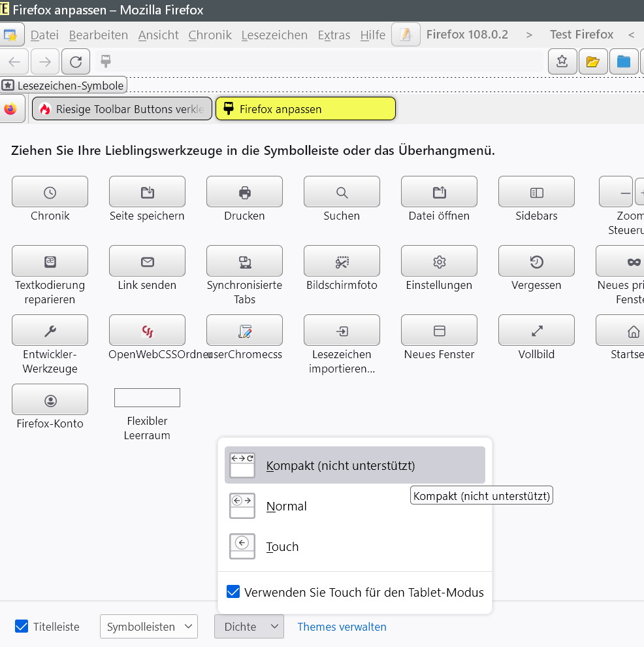Choose Touch density option
Viewport: 644px width, 647px height.
click(x=355, y=546)
